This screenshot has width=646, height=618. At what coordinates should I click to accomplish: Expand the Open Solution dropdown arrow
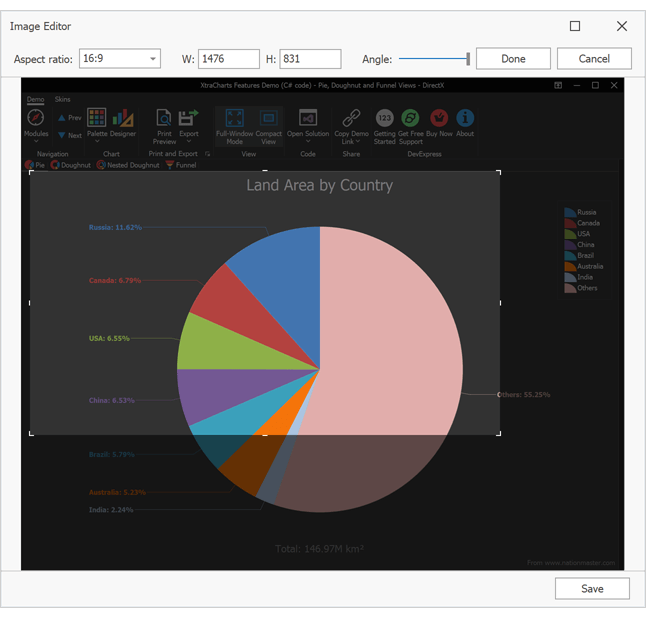308,141
